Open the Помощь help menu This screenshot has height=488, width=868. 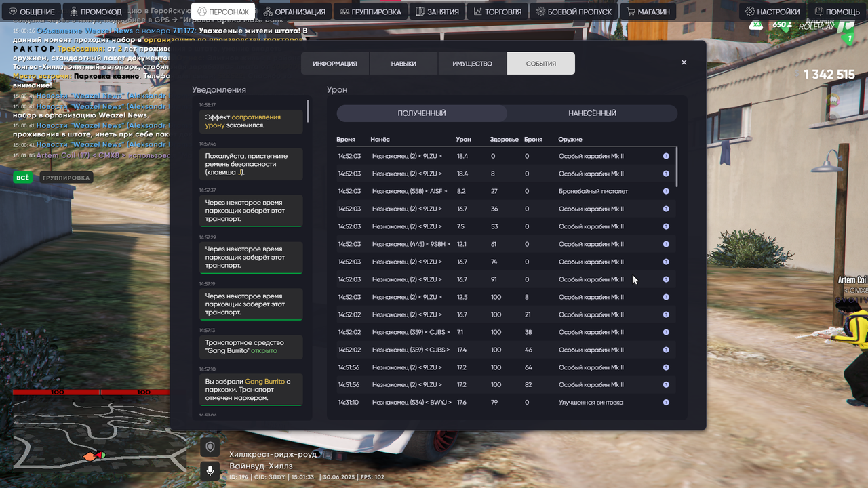coord(837,12)
